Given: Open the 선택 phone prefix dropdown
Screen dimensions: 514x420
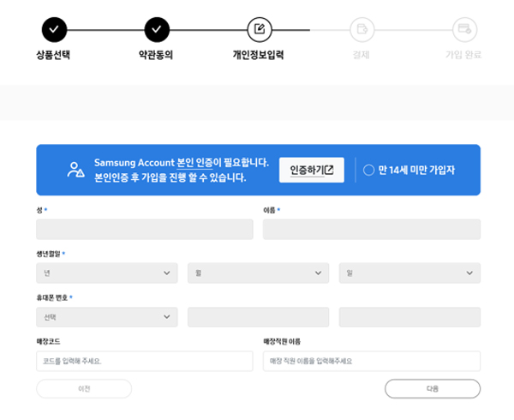Looking at the screenshot, I should pyautogui.click(x=107, y=317).
